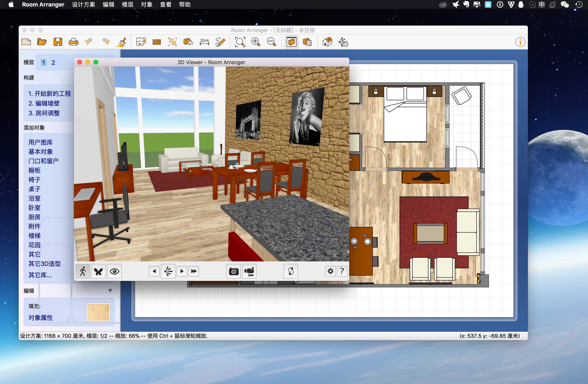The image size is (588, 384).
Task: Open the 帮助 menu
Action: click(x=185, y=4)
